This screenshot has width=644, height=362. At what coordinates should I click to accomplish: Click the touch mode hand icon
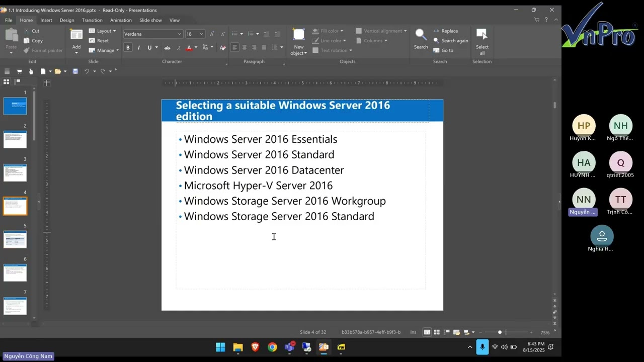click(31, 71)
